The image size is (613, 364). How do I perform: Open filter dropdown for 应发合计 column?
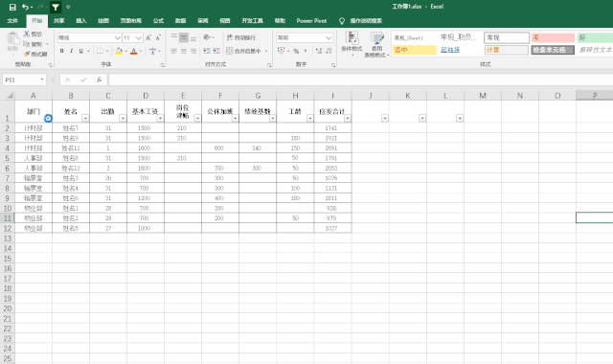(x=347, y=118)
